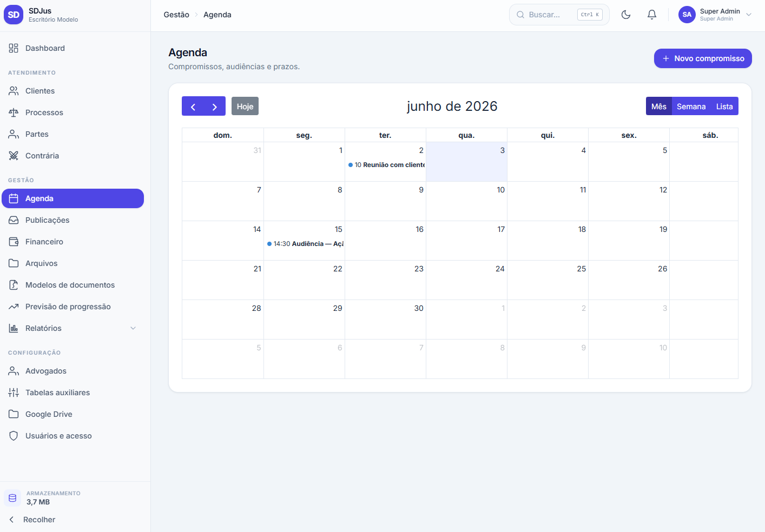Open Super Admin account dropdown chevron
The width and height of the screenshot is (765, 532).
[x=749, y=15]
